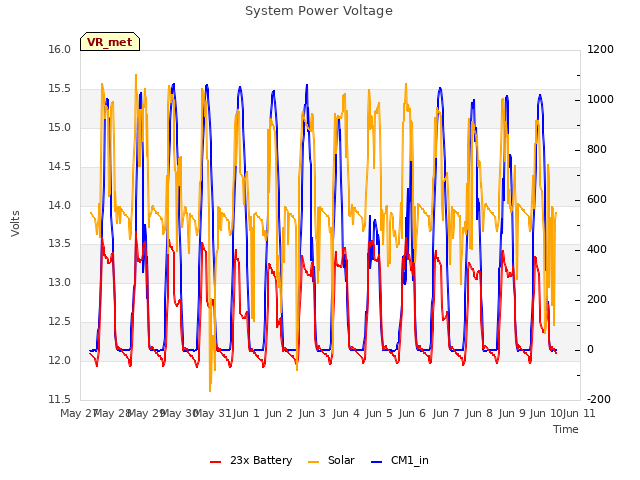Click the 600 right axis tick label
Viewport: 640px width, 480px height.
tap(597, 200)
